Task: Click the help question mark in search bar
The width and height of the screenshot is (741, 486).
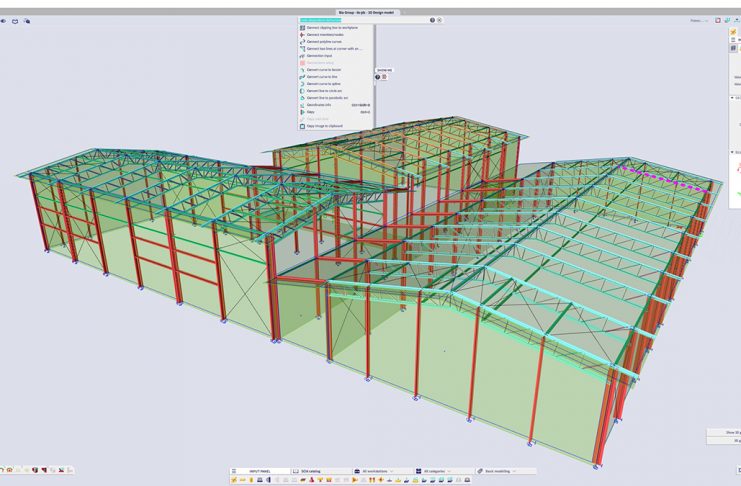Action: [432, 20]
